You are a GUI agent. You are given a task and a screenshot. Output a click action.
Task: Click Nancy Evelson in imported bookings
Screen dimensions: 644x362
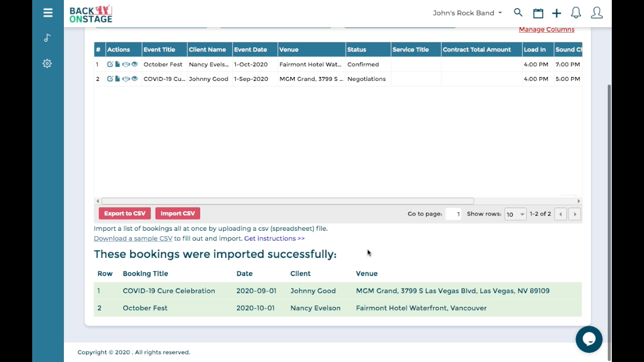click(315, 308)
